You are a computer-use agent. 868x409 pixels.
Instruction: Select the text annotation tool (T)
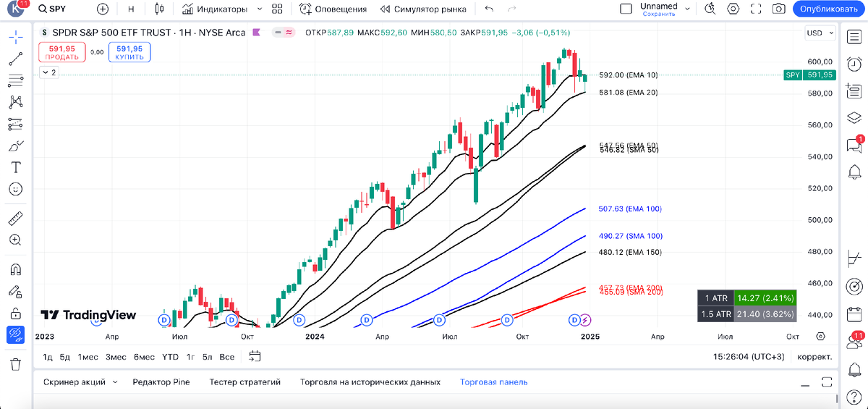click(x=15, y=167)
